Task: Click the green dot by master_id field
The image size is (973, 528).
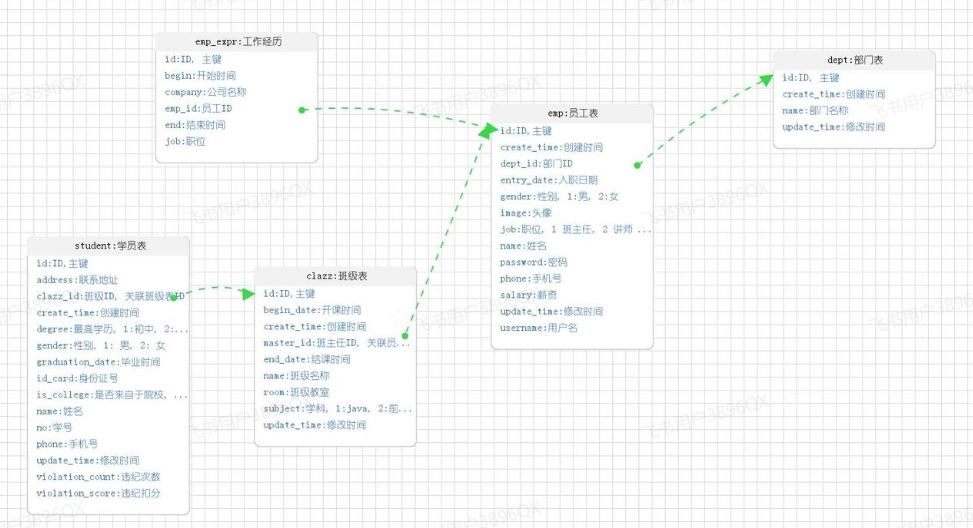Action: (x=405, y=336)
